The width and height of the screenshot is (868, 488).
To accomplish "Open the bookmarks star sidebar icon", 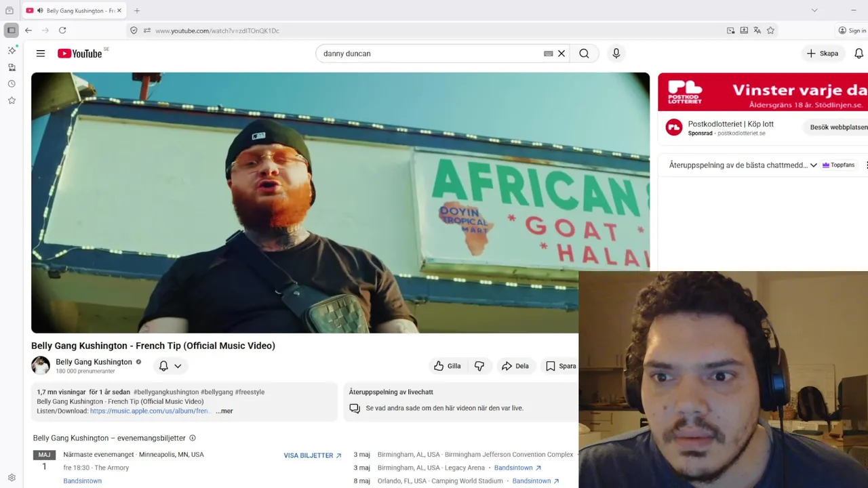I will 12,100.
